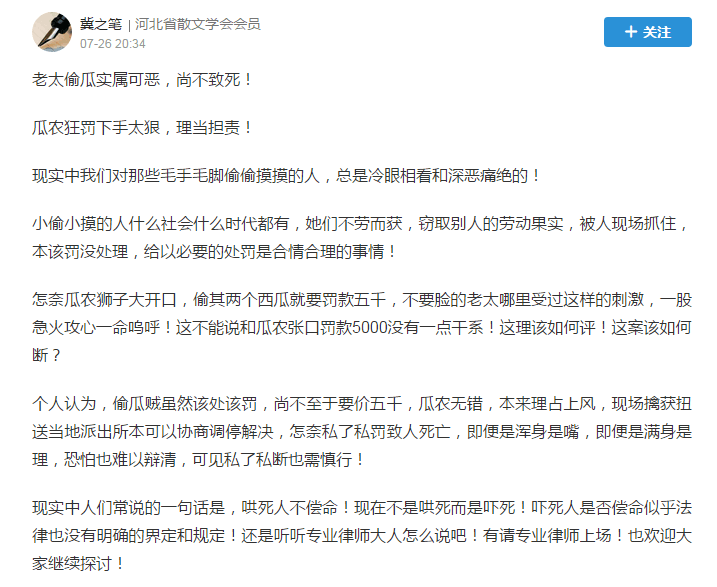Click the one-character line 断？

pos(47,355)
